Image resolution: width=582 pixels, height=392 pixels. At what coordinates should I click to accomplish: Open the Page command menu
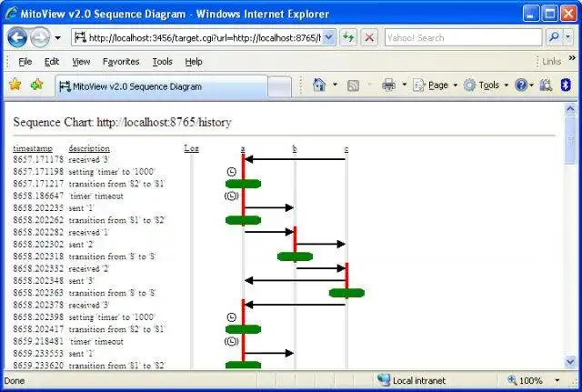click(x=435, y=85)
